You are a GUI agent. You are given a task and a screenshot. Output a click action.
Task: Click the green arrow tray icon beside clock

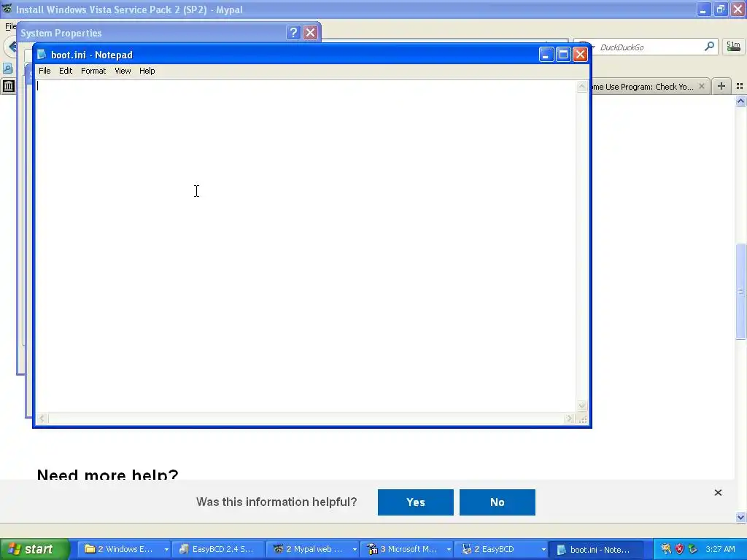pyautogui.click(x=693, y=549)
